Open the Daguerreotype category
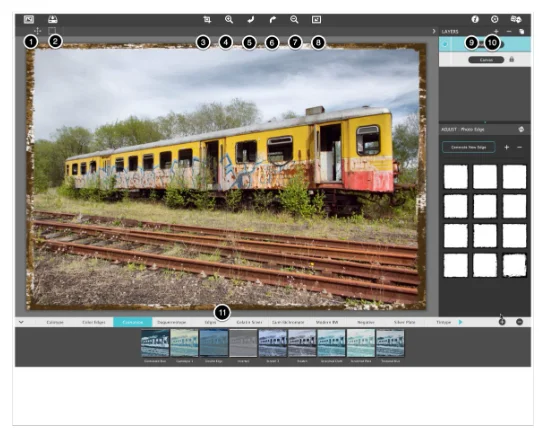 (172, 322)
